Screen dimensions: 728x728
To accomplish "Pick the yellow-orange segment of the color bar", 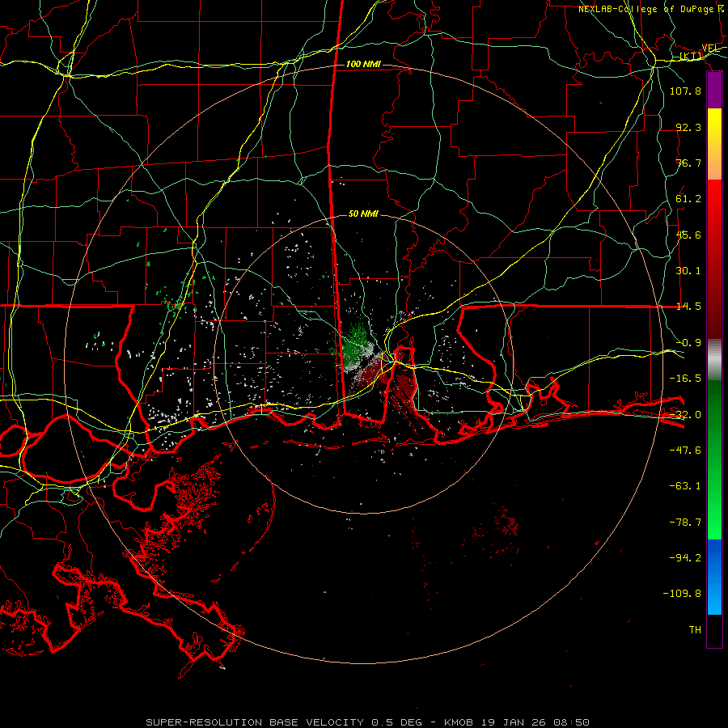I will [x=714, y=144].
